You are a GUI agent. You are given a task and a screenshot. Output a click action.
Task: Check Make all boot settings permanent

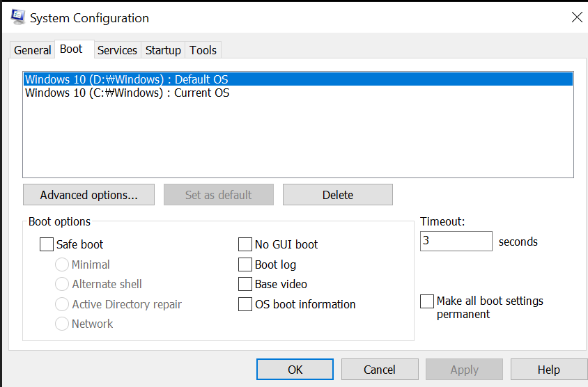click(x=427, y=301)
